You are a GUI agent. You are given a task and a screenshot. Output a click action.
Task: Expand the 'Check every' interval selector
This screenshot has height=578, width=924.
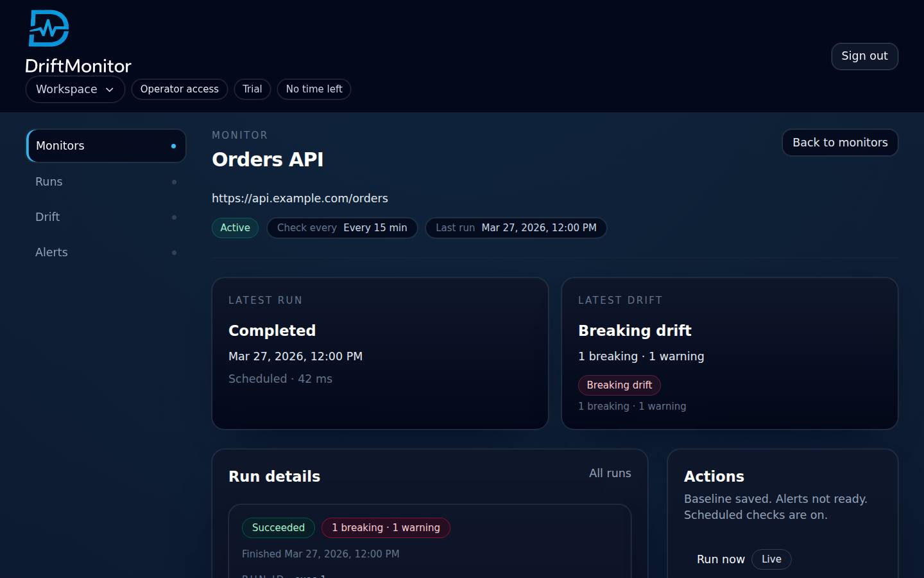[342, 227]
